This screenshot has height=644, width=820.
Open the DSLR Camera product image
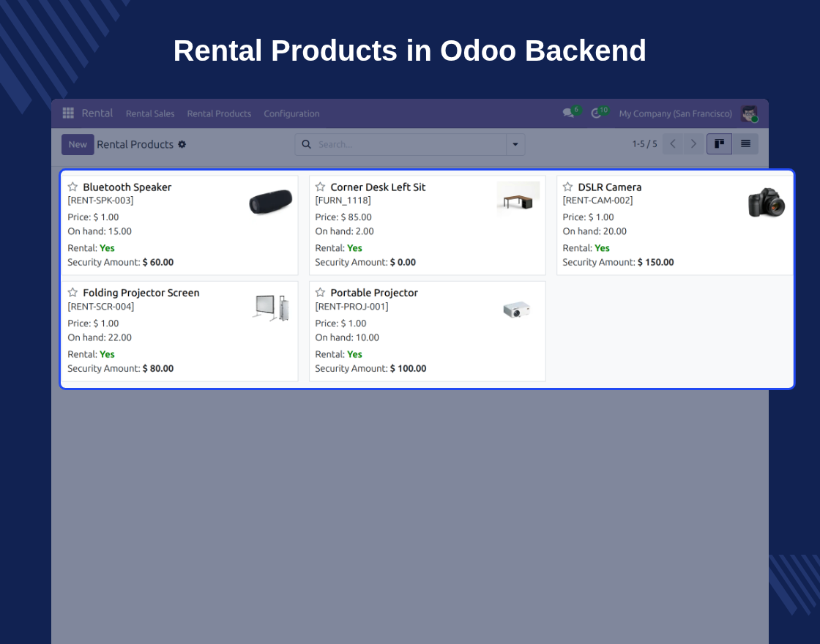(x=766, y=202)
